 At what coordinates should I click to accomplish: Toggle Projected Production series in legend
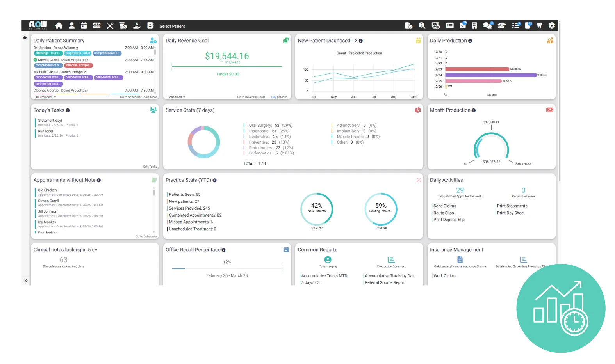[x=365, y=53]
